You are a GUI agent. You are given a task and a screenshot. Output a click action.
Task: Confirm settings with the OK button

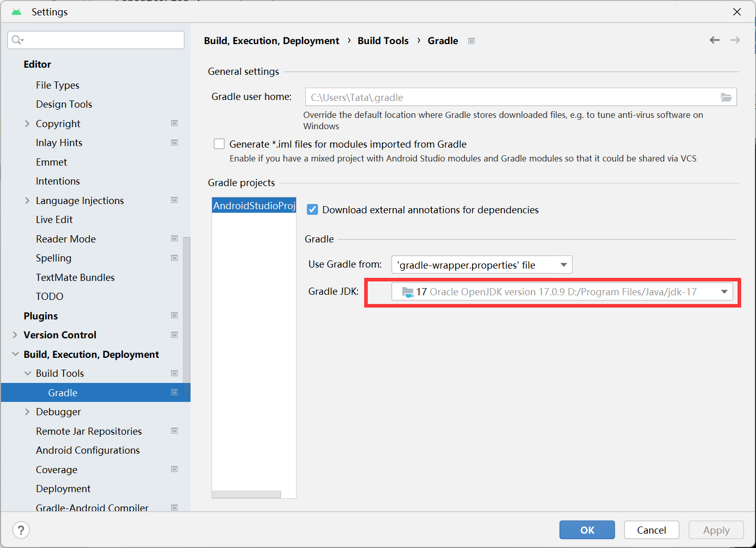pyautogui.click(x=587, y=530)
